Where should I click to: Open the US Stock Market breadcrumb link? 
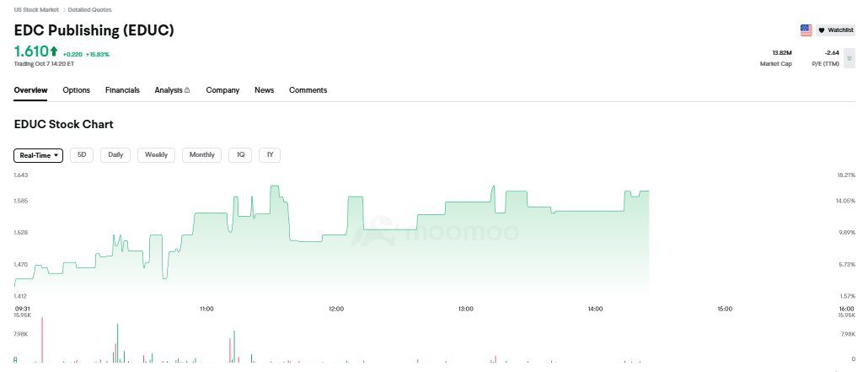[36, 10]
